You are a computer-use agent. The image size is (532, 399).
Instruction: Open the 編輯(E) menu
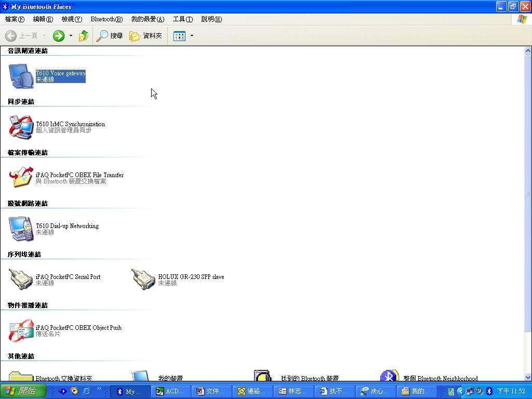click(43, 19)
